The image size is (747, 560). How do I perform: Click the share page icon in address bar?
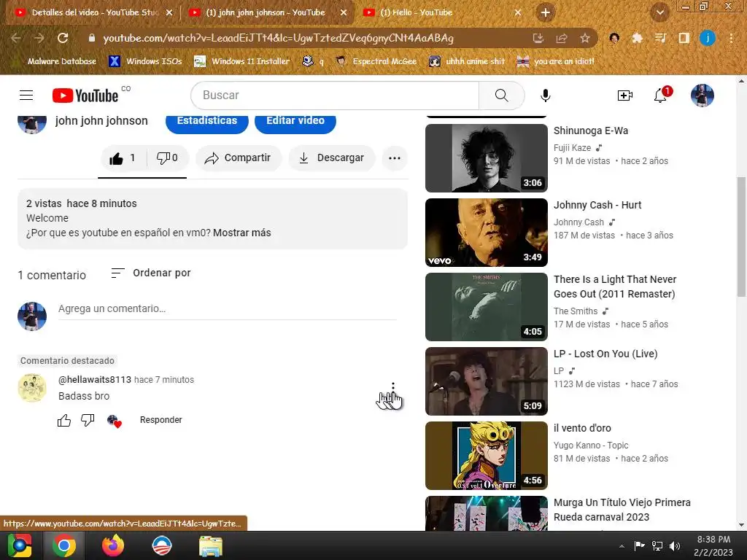coord(562,38)
